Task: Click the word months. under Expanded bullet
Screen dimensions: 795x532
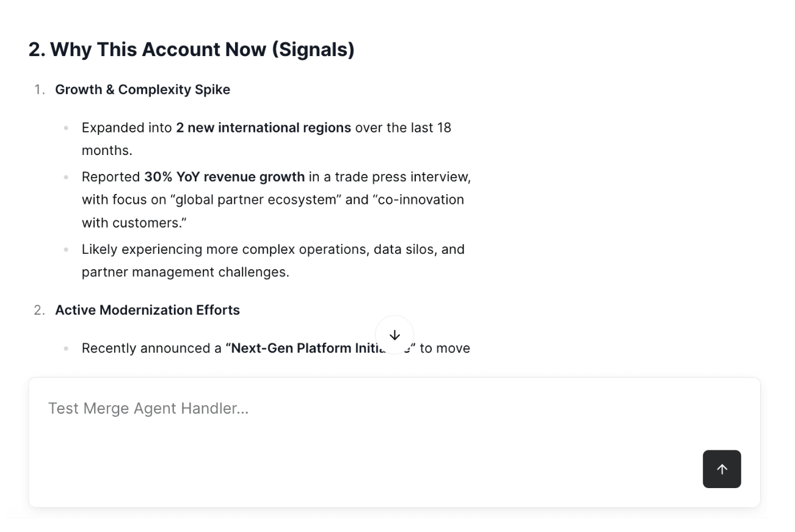Action: tap(107, 150)
